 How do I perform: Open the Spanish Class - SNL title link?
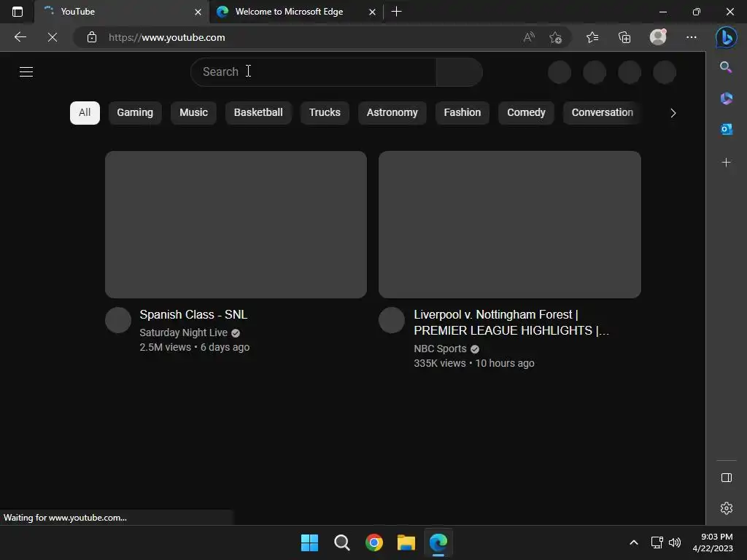point(193,315)
